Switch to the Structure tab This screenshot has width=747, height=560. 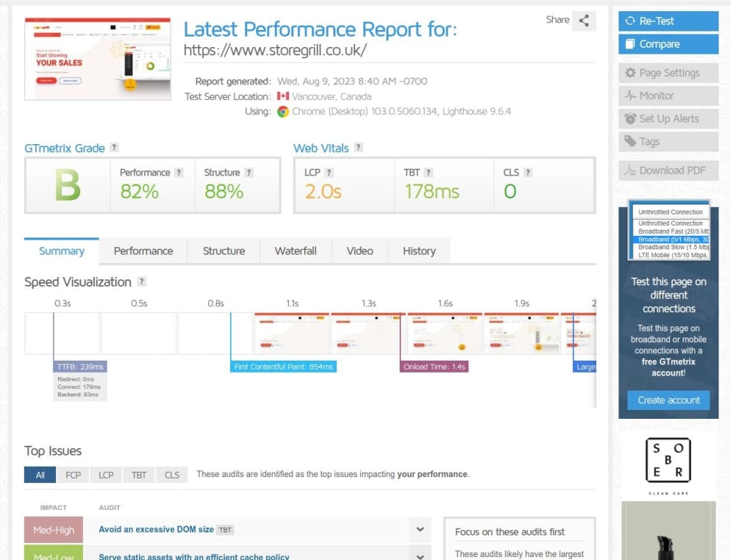click(x=224, y=250)
